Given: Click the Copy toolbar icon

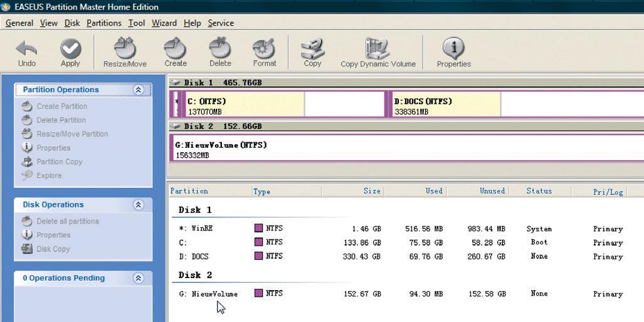Looking at the screenshot, I should [x=312, y=48].
